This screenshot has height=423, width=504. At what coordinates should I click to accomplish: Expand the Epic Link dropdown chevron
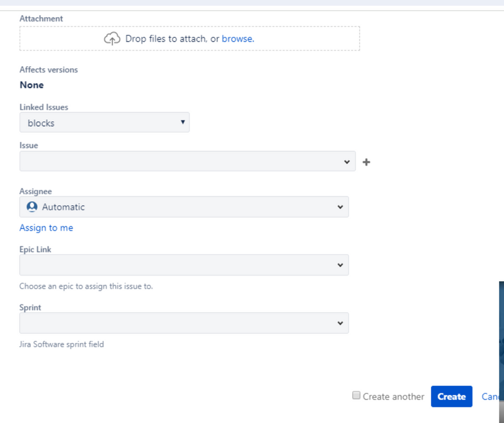(340, 265)
